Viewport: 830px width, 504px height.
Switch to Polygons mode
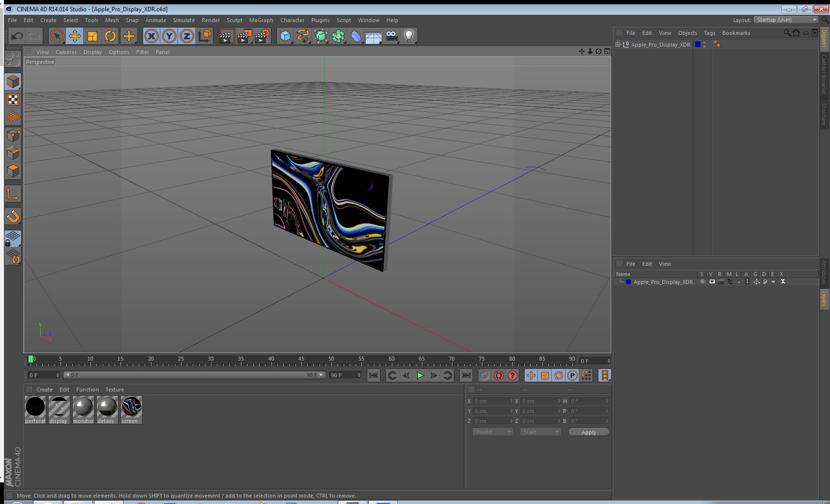(13, 170)
